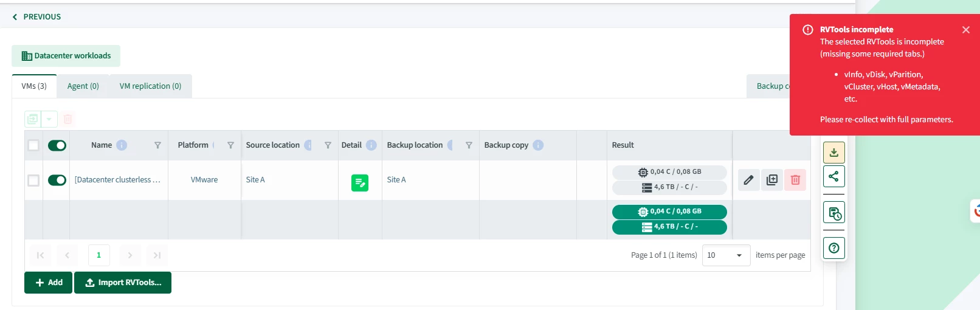This screenshot has width=980, height=310.
Task: Tick the select-all header checkbox
Action: 33,145
